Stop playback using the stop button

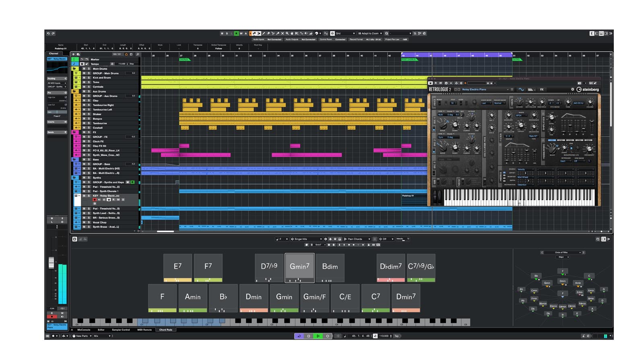pyautogui.click(x=308, y=336)
